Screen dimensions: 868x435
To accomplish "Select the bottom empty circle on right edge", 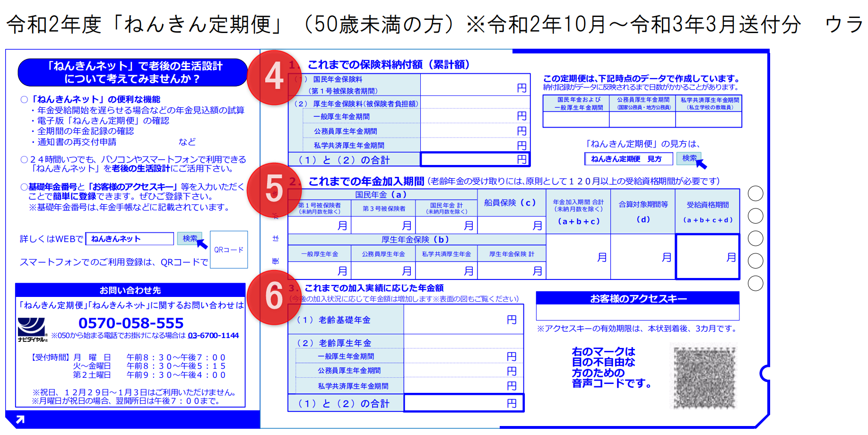I will (x=755, y=283).
